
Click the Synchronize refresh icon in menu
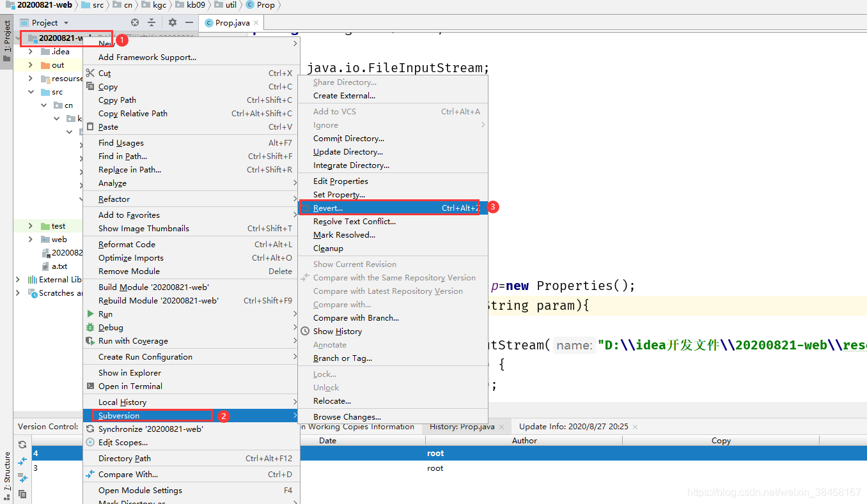(x=90, y=429)
